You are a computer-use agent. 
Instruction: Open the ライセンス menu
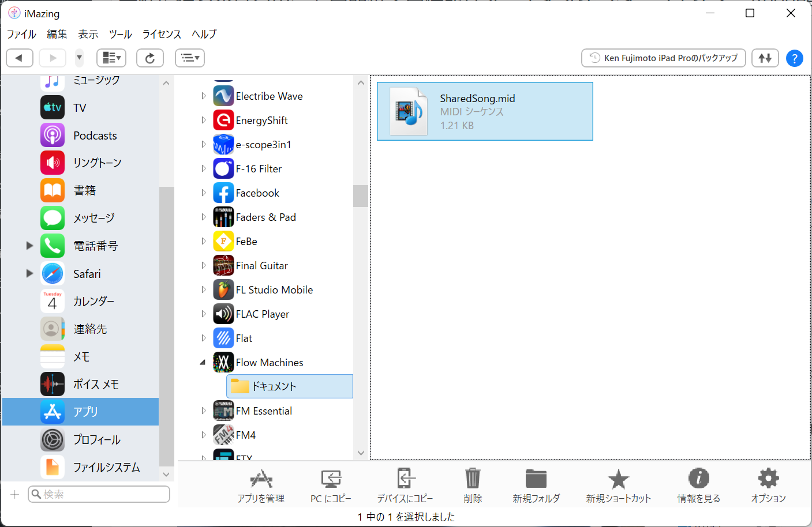(162, 35)
